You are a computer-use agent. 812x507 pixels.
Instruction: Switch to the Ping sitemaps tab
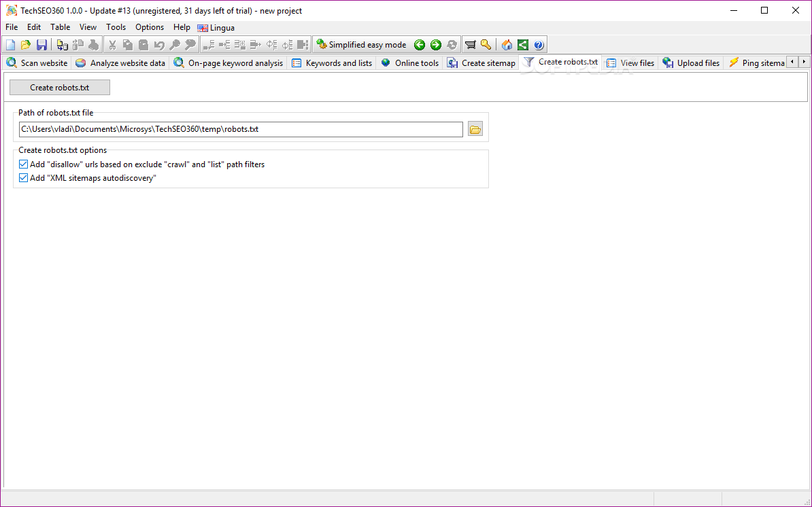[756, 63]
